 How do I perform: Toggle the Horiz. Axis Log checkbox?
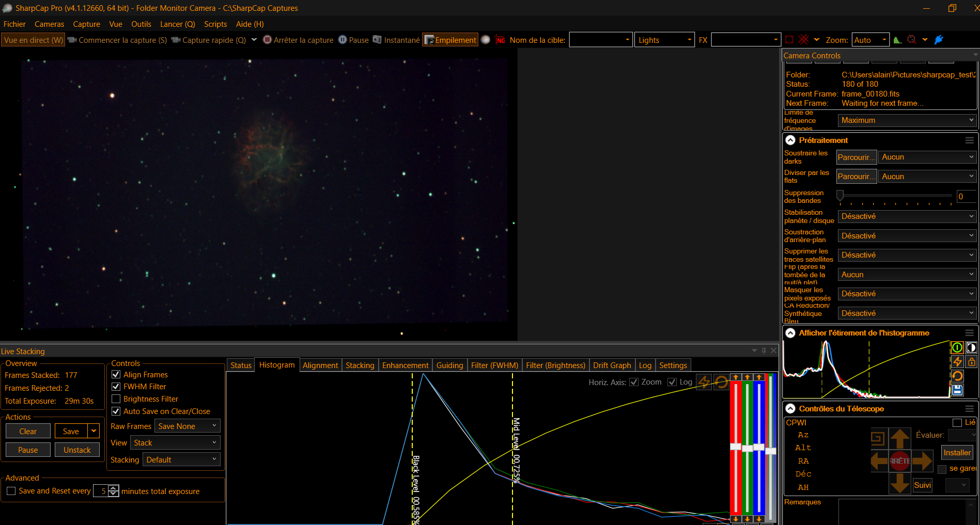click(x=672, y=382)
